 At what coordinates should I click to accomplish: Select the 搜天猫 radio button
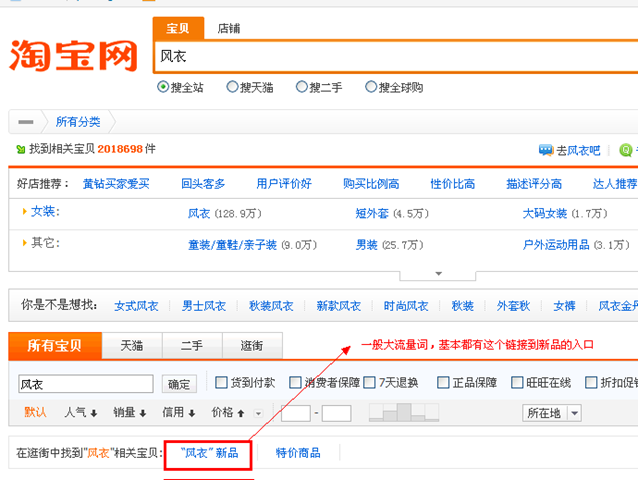pos(233,88)
